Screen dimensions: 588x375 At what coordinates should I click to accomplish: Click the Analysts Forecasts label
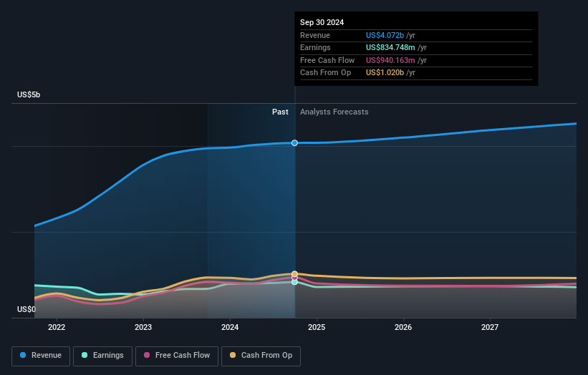tap(334, 112)
